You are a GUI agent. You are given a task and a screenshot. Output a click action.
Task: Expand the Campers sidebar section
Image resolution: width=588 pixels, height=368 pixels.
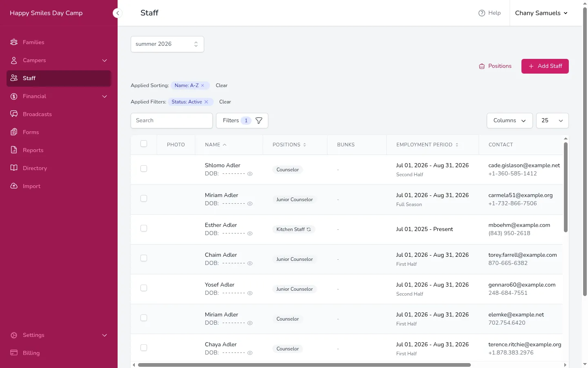pyautogui.click(x=59, y=61)
